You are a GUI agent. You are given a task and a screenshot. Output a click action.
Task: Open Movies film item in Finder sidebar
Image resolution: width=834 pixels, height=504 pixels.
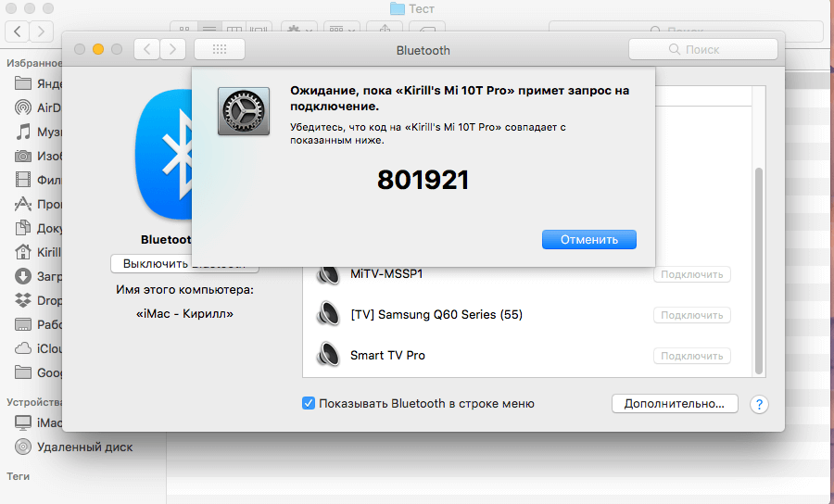point(37,181)
